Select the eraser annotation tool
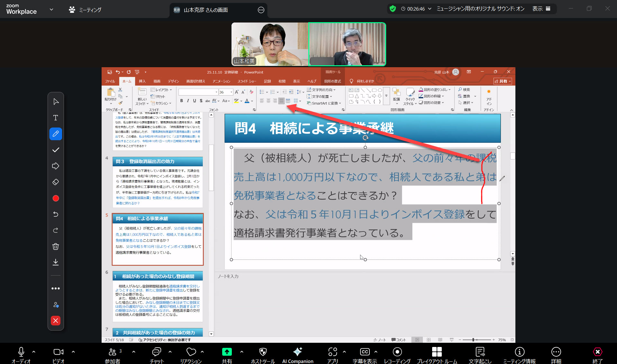 tap(56, 182)
